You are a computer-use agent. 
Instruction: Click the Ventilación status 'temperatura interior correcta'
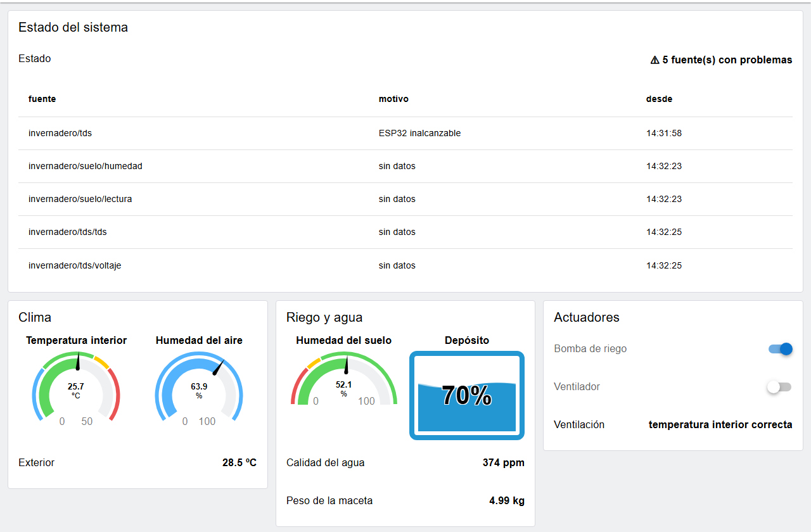click(720, 425)
